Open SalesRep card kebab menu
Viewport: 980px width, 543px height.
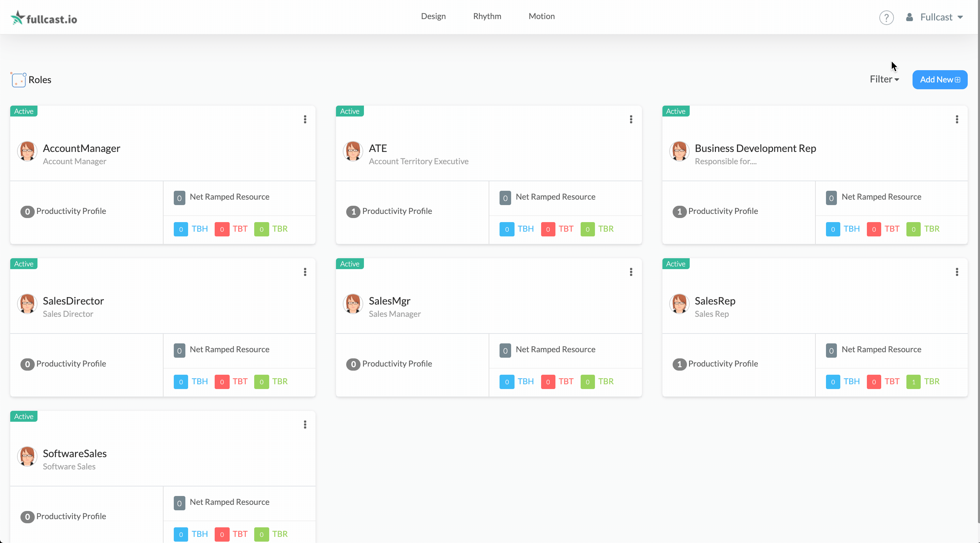tap(957, 272)
